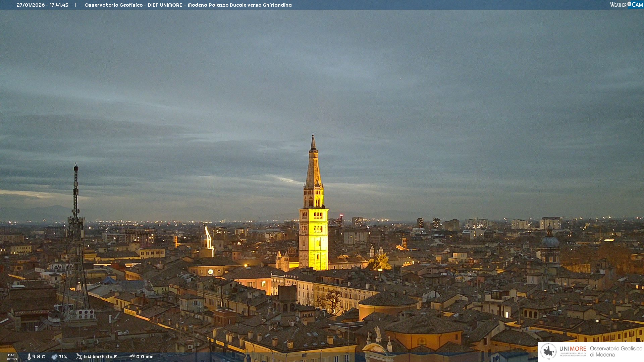Viewport: 644px width, 362px height.
Task: Click the rain umbrella icon
Action: coord(132,357)
